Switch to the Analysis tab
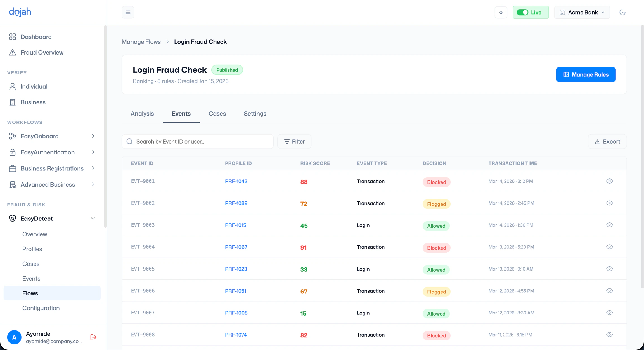 (x=142, y=114)
